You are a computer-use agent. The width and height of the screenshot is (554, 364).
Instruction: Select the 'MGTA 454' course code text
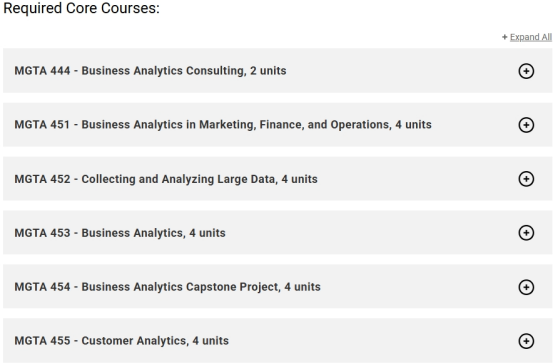pyautogui.click(x=42, y=287)
